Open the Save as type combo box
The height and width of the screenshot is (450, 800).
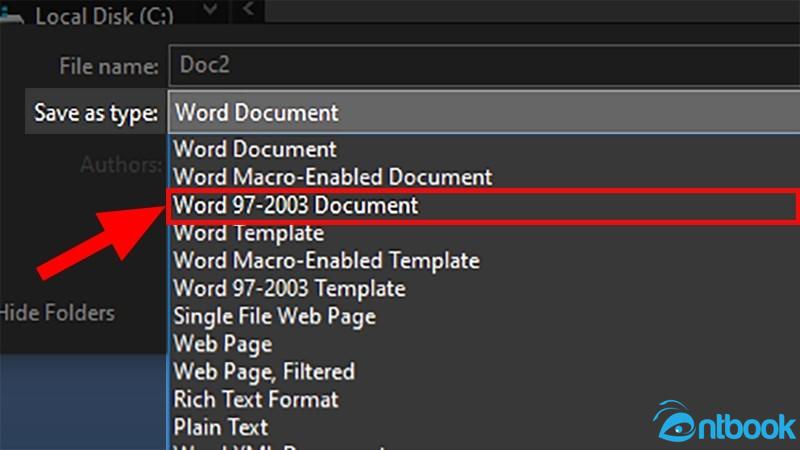pos(484,112)
